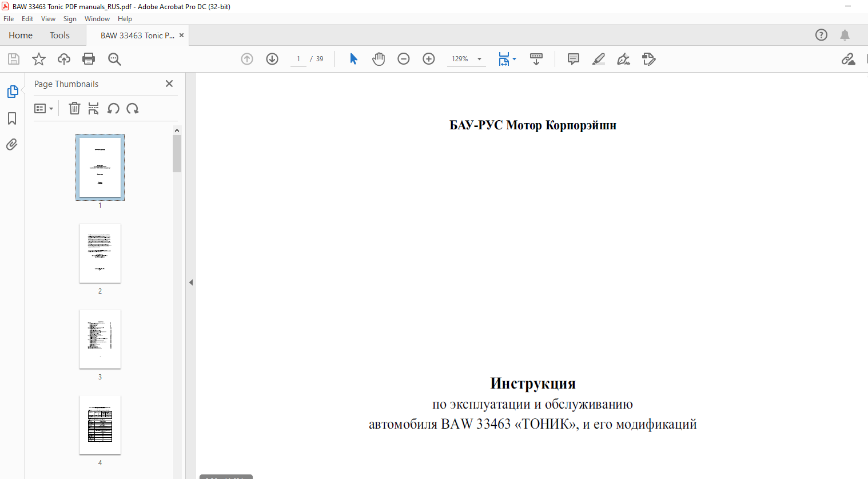Open the Window menu
This screenshot has height=479, width=868.
click(x=97, y=19)
